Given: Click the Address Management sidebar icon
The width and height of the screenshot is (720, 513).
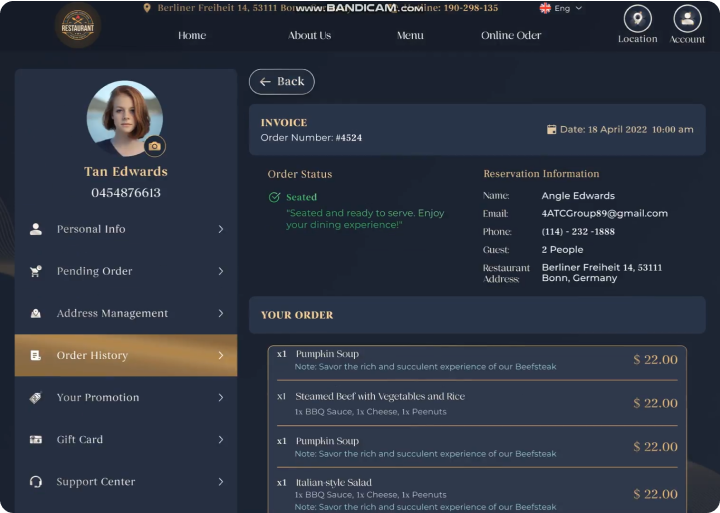Looking at the screenshot, I should coord(36,313).
